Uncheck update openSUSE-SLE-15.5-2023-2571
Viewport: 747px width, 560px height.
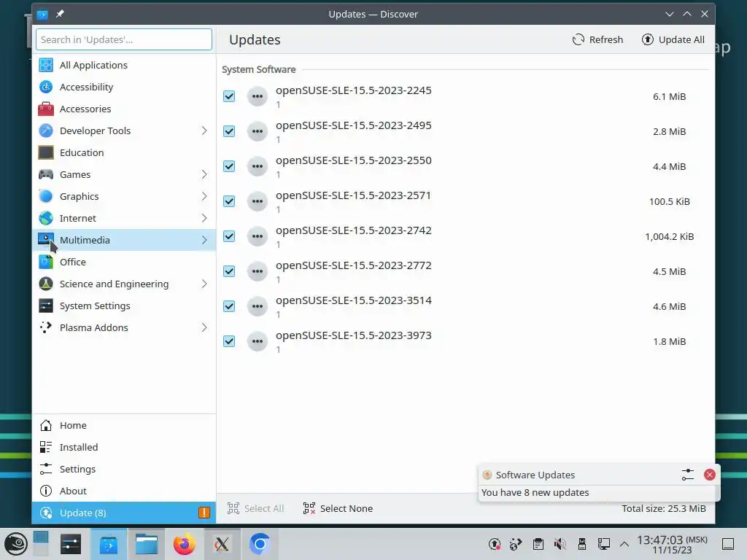[x=229, y=201]
